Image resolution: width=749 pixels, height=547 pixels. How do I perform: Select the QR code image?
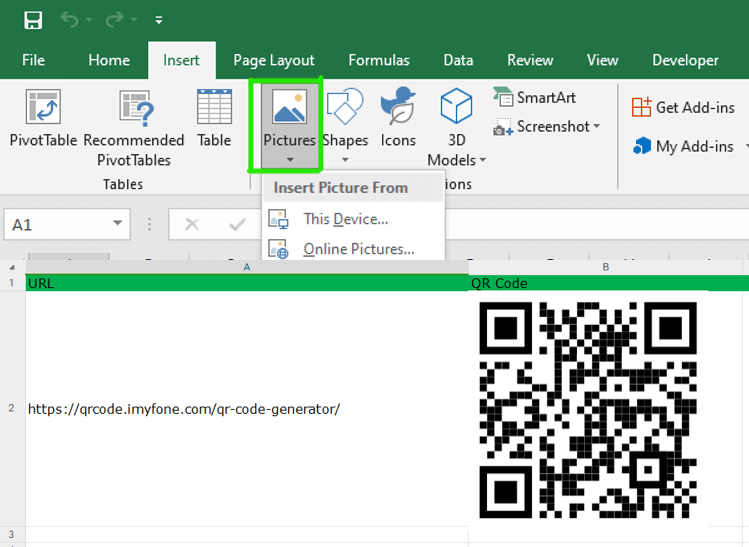point(588,410)
